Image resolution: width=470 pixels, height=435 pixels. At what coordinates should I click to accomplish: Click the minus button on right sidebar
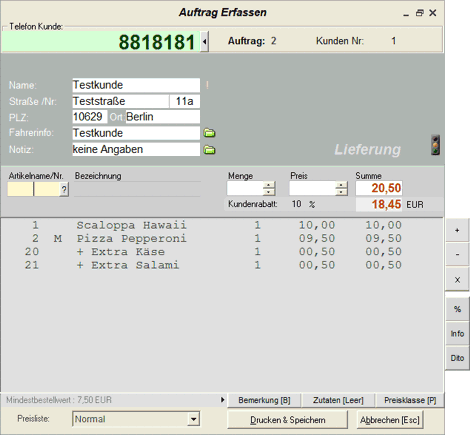point(457,254)
